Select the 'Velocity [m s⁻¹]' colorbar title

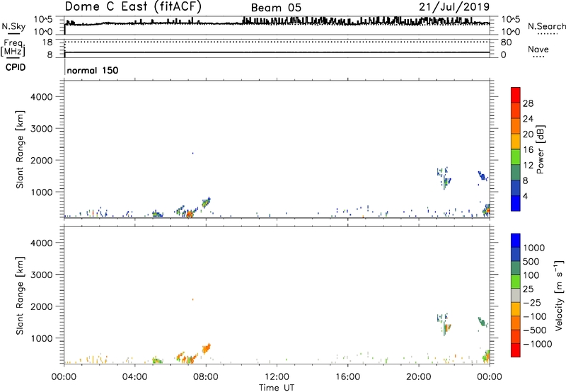559,295
